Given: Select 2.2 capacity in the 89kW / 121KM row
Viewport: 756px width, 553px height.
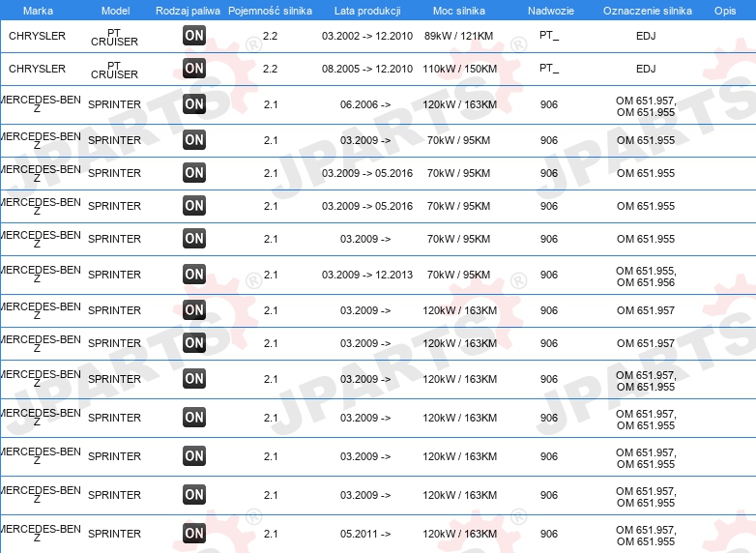Looking at the screenshot, I should [270, 36].
